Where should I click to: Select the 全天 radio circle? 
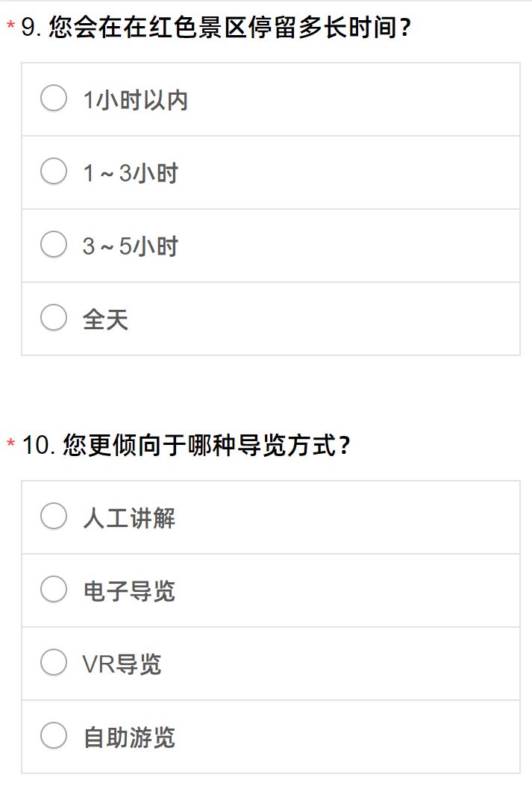54,318
